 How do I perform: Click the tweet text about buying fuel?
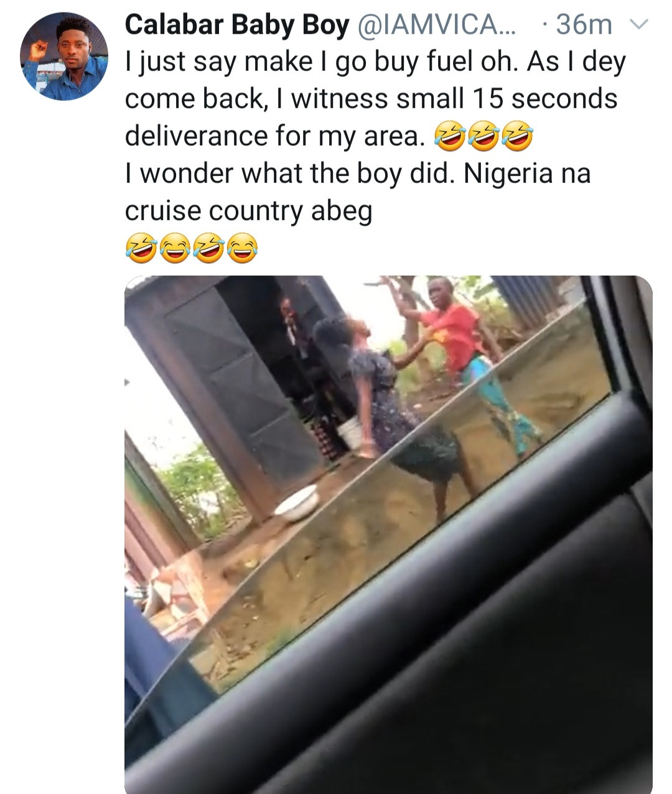(375, 136)
